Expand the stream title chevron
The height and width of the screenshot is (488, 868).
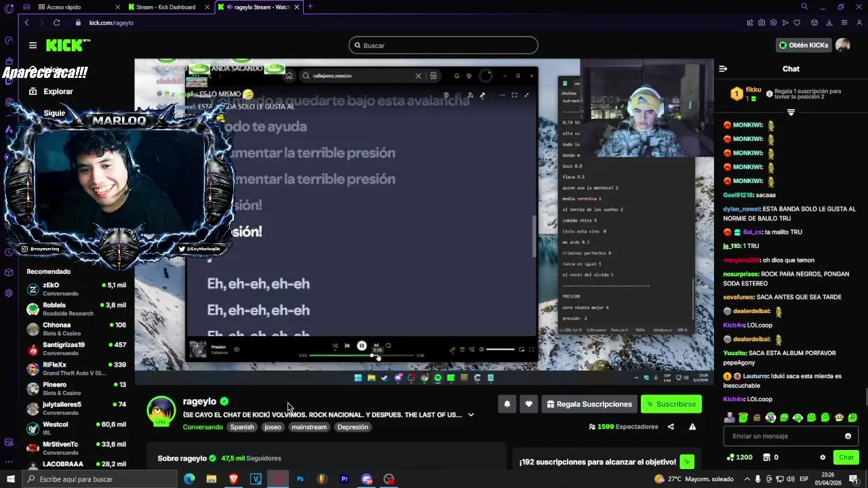pos(471,415)
